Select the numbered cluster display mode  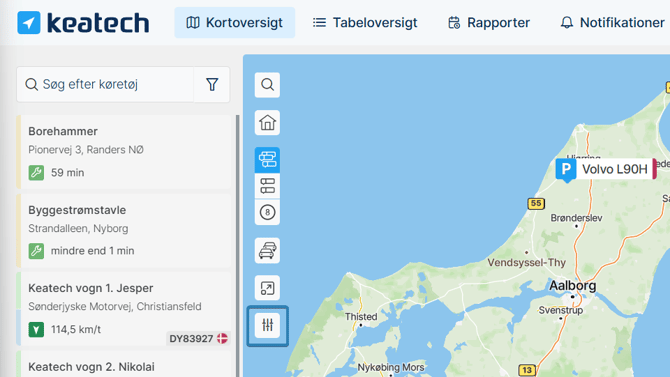[x=267, y=212]
